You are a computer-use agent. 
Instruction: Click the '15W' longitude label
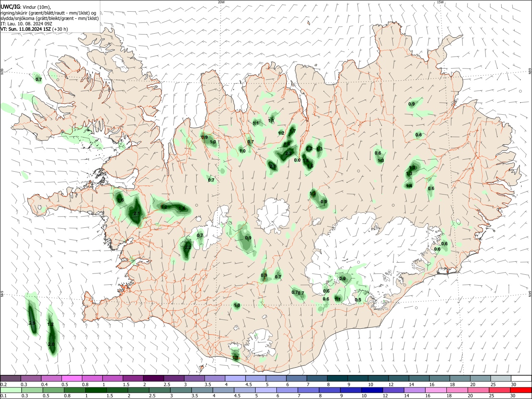440,2
